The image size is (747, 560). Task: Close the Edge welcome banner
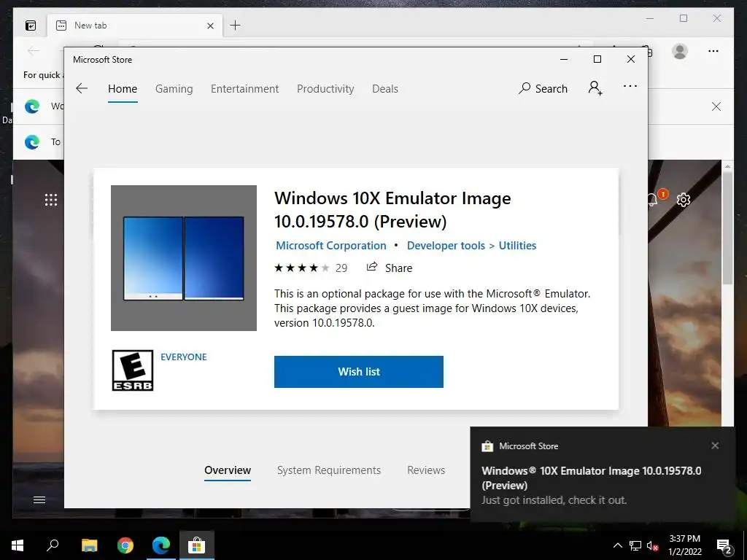coord(716,106)
